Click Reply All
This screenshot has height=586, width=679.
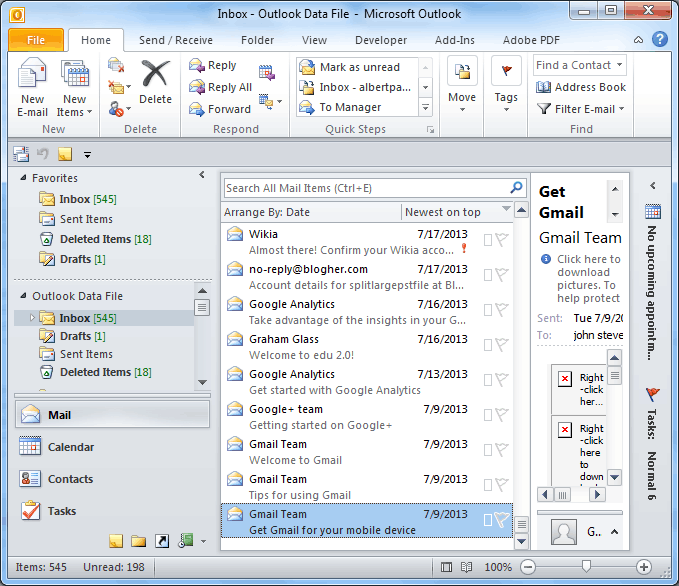coord(220,87)
